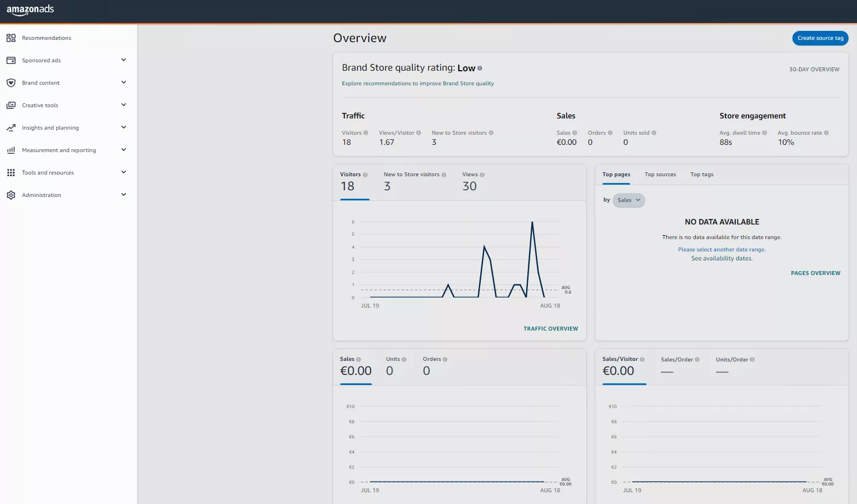Click the Tools and resources grid icon
This screenshot has width=857, height=504.
pyautogui.click(x=11, y=173)
